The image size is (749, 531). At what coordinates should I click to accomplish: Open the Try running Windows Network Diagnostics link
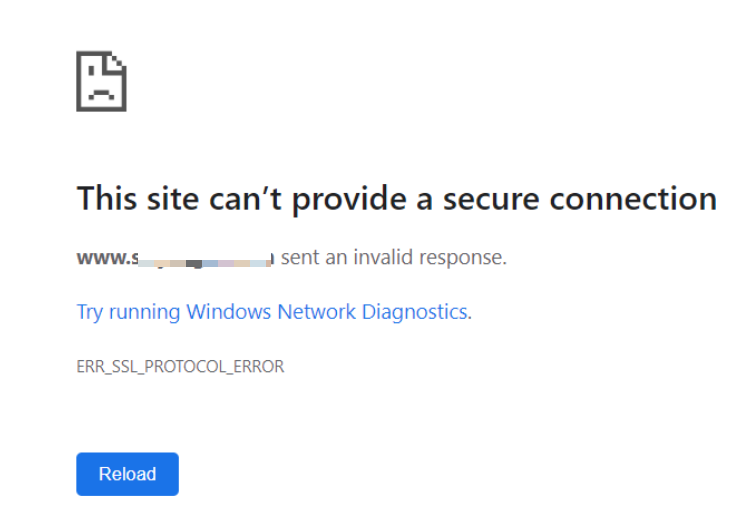(x=274, y=312)
